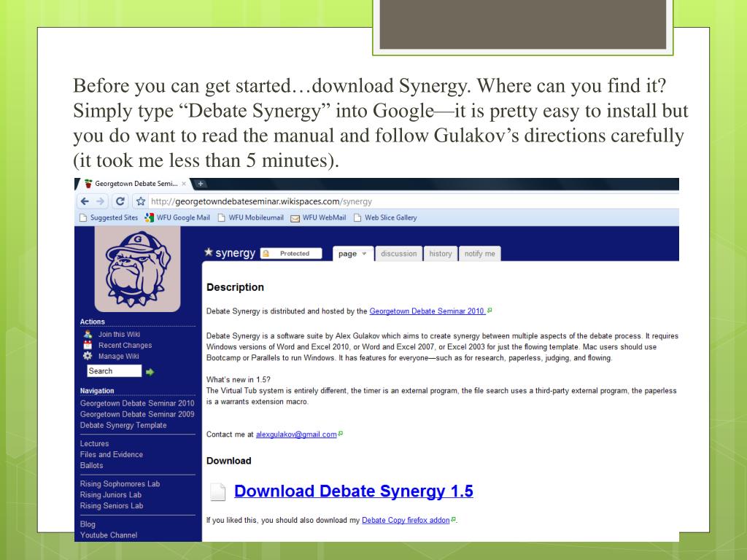Follow Georgetown Debate Seminar 2010 link in description
Viewport: 747px width, 560px height.
(x=427, y=311)
